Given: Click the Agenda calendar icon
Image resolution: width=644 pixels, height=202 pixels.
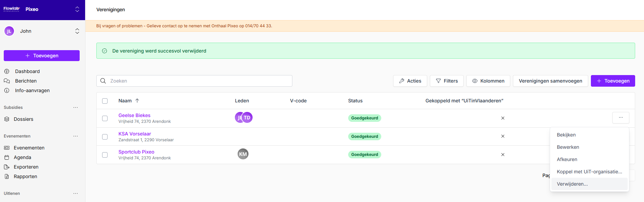Looking at the screenshot, I should 7,157.
